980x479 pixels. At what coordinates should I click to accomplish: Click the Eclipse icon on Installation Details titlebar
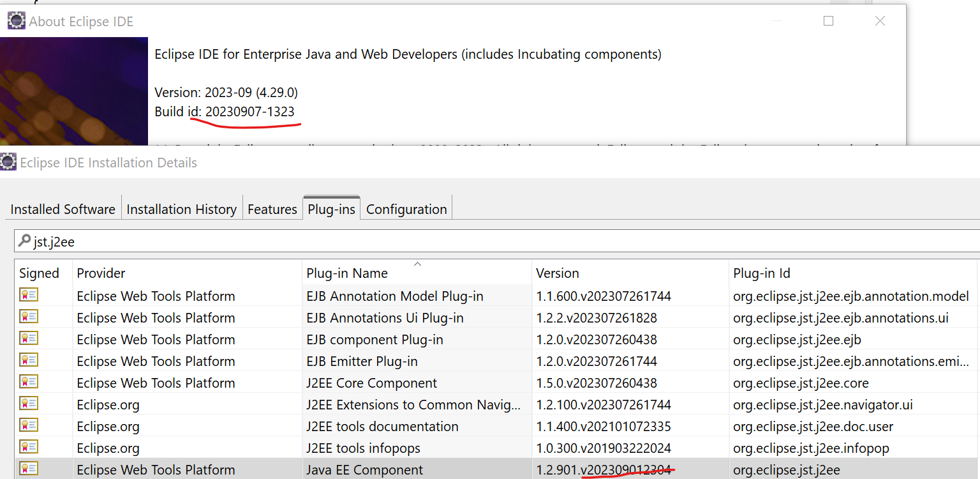point(8,162)
